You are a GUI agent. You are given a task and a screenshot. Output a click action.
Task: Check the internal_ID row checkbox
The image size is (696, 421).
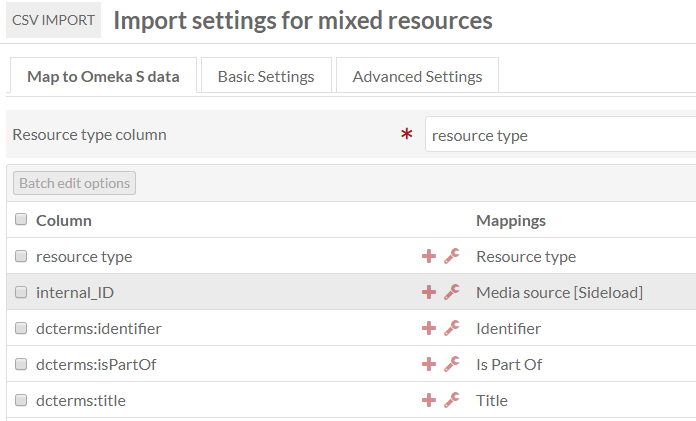click(21, 292)
